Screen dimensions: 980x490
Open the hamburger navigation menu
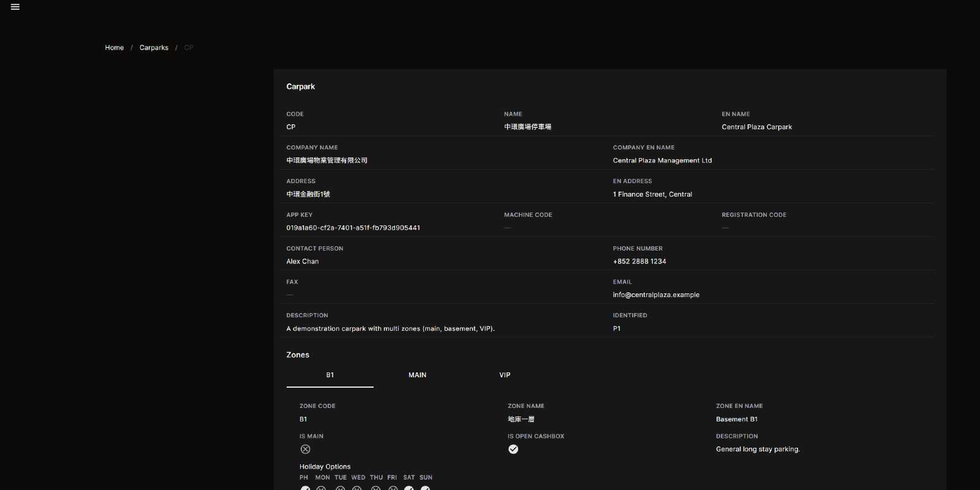pos(15,7)
